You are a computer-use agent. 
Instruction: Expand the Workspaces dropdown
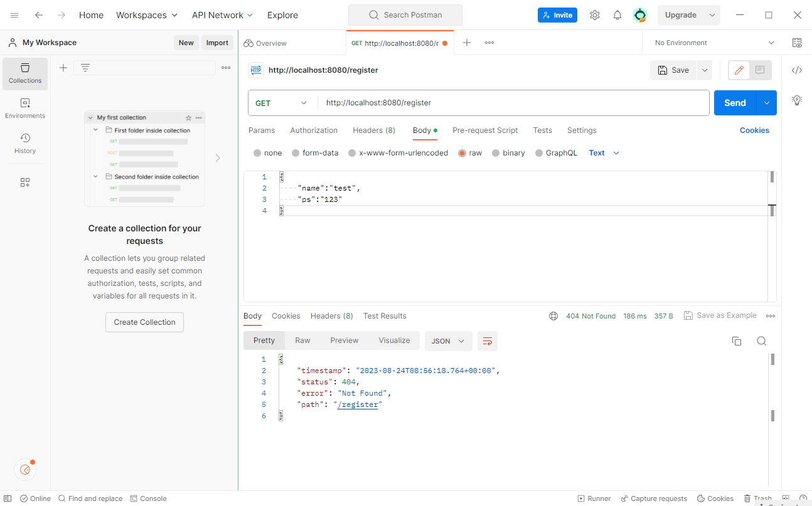pos(147,15)
